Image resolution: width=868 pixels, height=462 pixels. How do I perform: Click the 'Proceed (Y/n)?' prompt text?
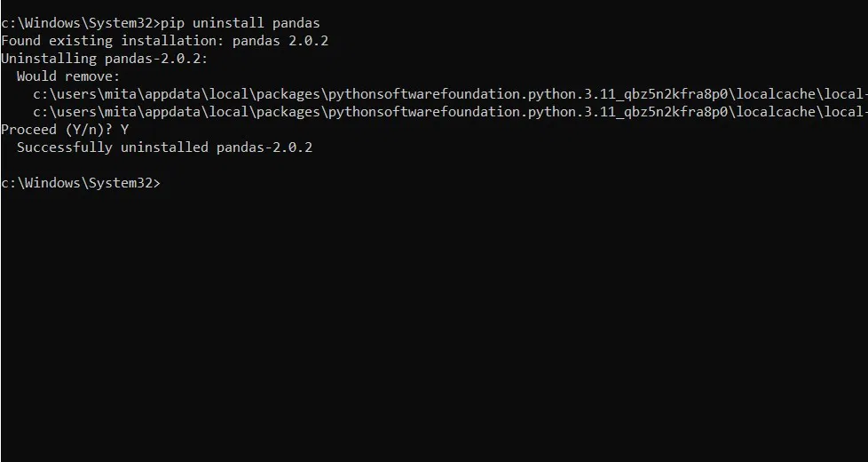pyautogui.click(x=57, y=130)
